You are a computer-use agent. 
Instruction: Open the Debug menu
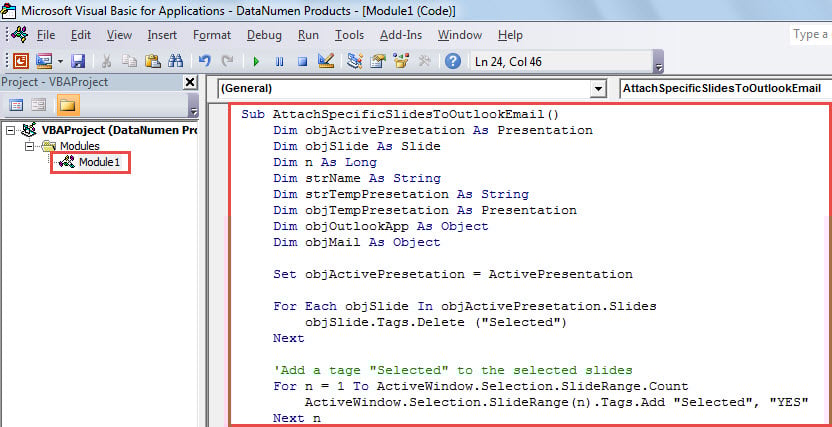[264, 35]
